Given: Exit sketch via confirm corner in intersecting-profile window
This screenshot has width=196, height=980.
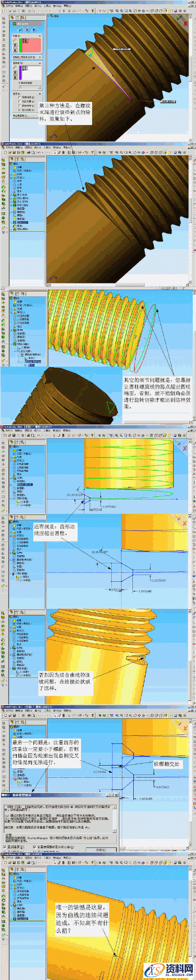Looking at the screenshot, I should coord(178,722).
